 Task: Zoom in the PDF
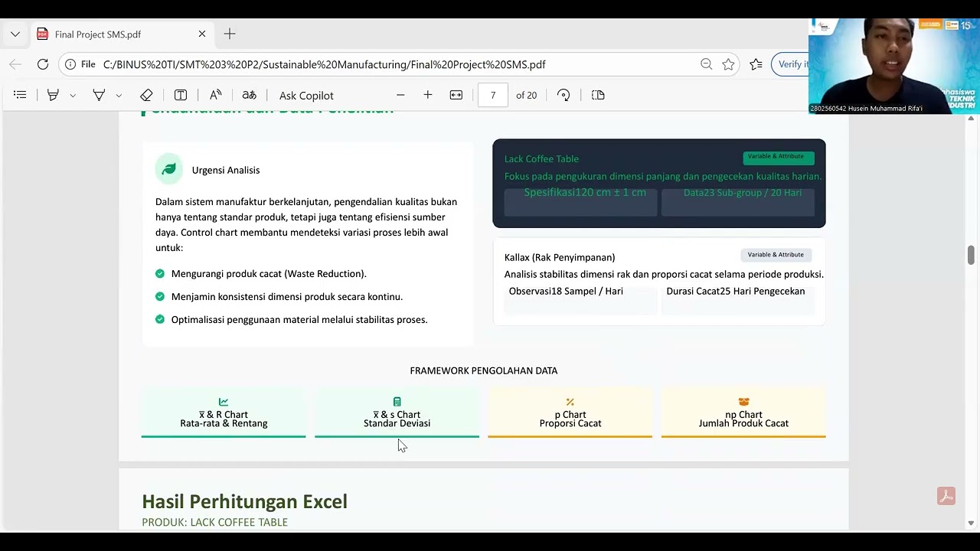click(428, 95)
